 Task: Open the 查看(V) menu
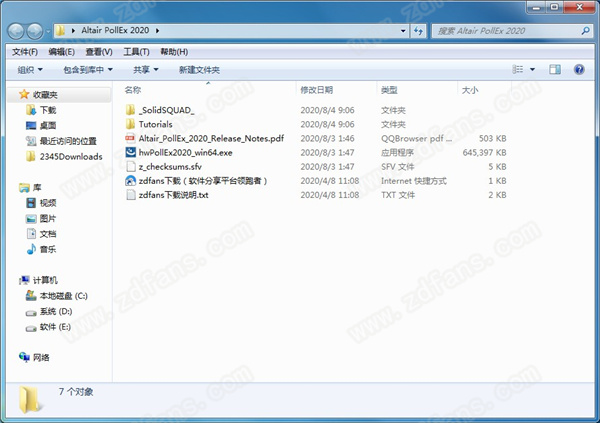(99, 52)
